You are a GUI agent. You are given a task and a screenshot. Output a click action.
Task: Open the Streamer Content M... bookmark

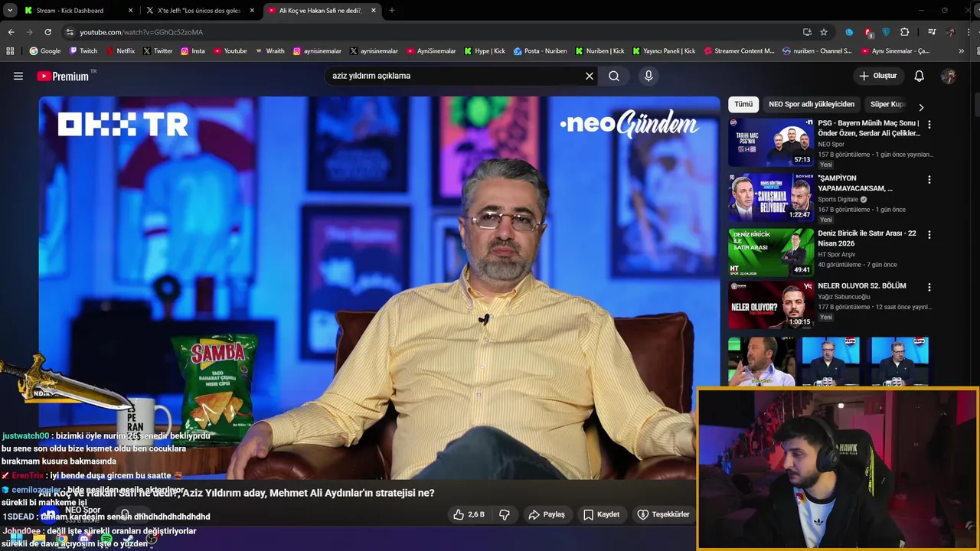(x=739, y=51)
